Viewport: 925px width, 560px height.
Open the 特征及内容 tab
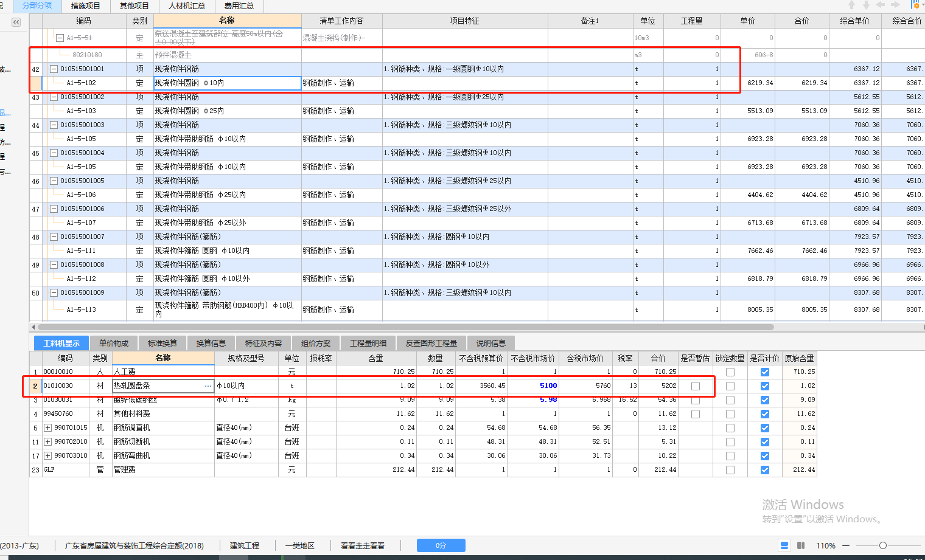click(x=264, y=343)
